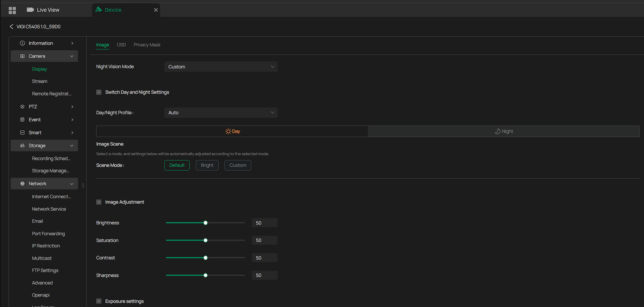Image resolution: width=644 pixels, height=307 pixels.
Task: Expand the Smart menu chevron
Action: click(72, 132)
